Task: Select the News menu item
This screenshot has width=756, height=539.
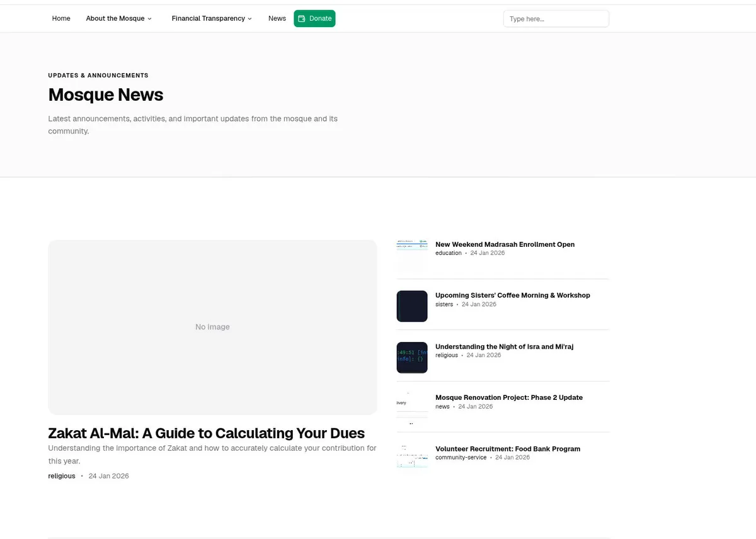Action: (x=277, y=18)
